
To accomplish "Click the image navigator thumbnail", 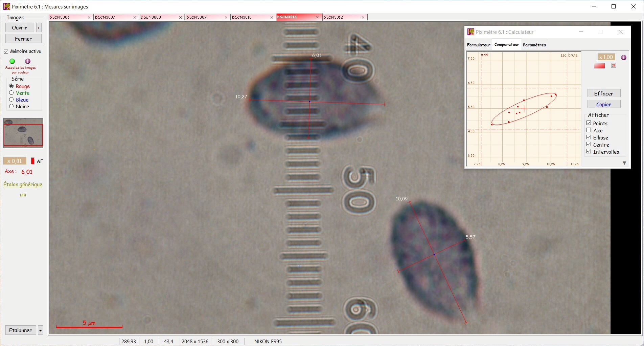I will point(23,133).
